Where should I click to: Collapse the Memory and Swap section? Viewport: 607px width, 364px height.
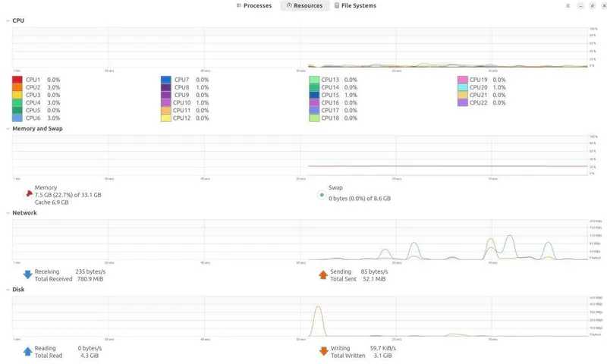pos(8,129)
